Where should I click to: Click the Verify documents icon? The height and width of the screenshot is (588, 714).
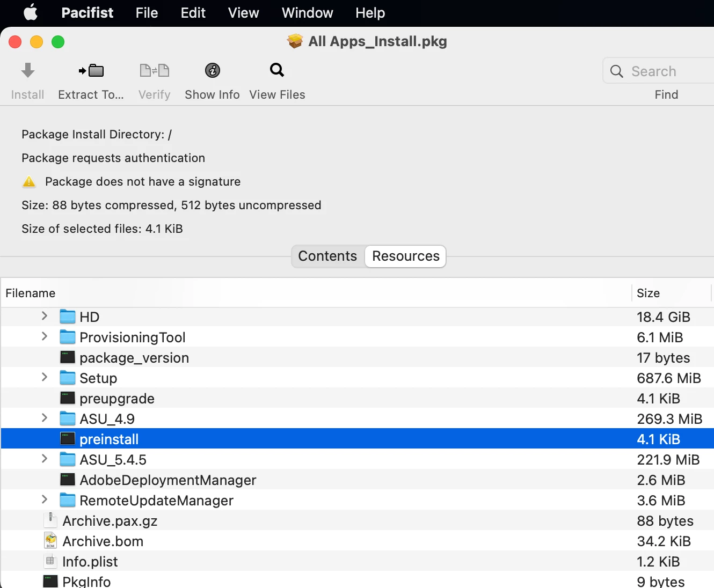(155, 70)
